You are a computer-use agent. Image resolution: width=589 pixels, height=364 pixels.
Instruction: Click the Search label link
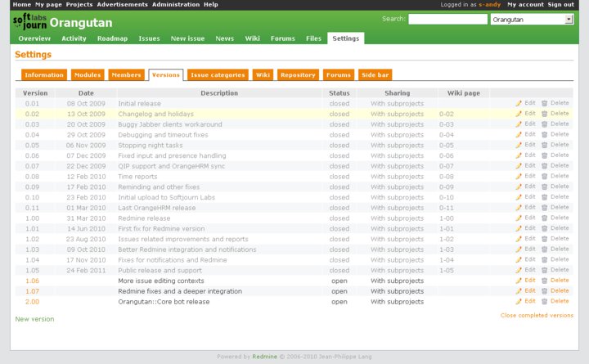(x=393, y=19)
